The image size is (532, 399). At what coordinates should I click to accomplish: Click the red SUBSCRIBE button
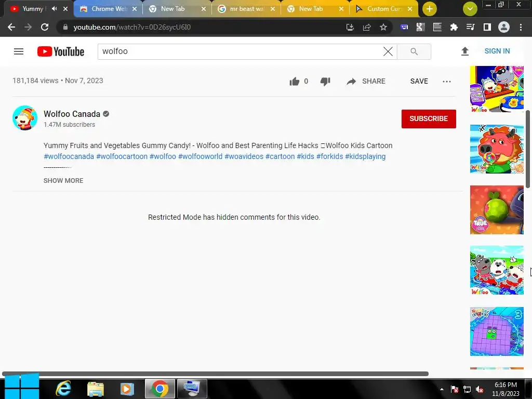click(x=429, y=119)
